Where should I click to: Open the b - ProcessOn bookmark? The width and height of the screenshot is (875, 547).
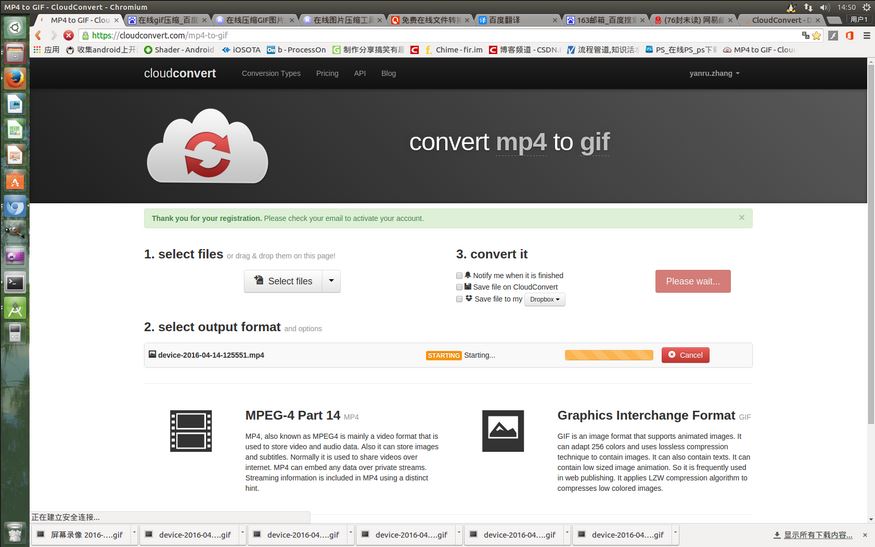tap(296, 50)
